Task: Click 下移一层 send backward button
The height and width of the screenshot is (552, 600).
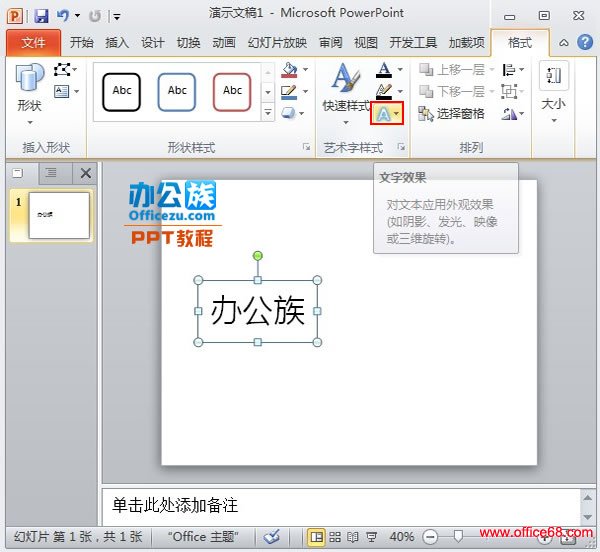Action: click(453, 92)
